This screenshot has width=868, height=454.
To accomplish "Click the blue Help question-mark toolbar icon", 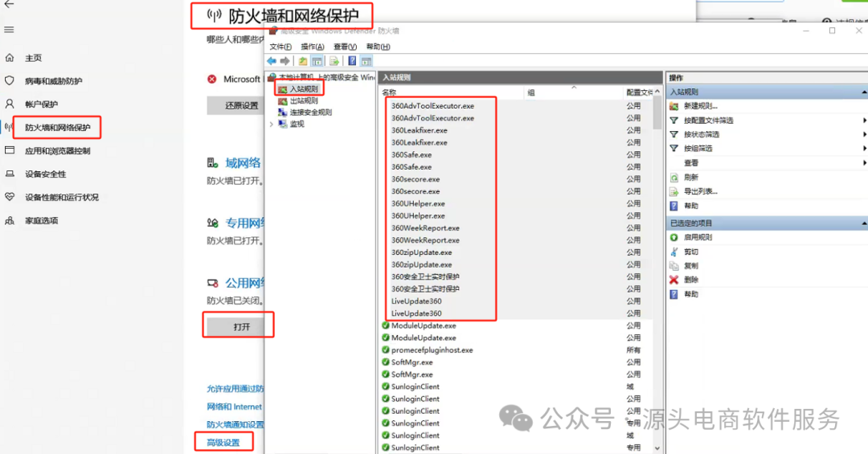I will 352,61.
